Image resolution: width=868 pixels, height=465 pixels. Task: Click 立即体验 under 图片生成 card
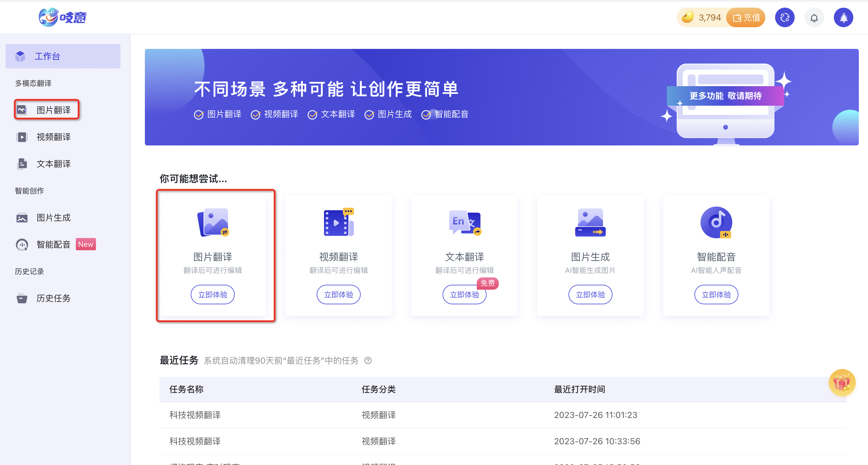click(x=590, y=295)
